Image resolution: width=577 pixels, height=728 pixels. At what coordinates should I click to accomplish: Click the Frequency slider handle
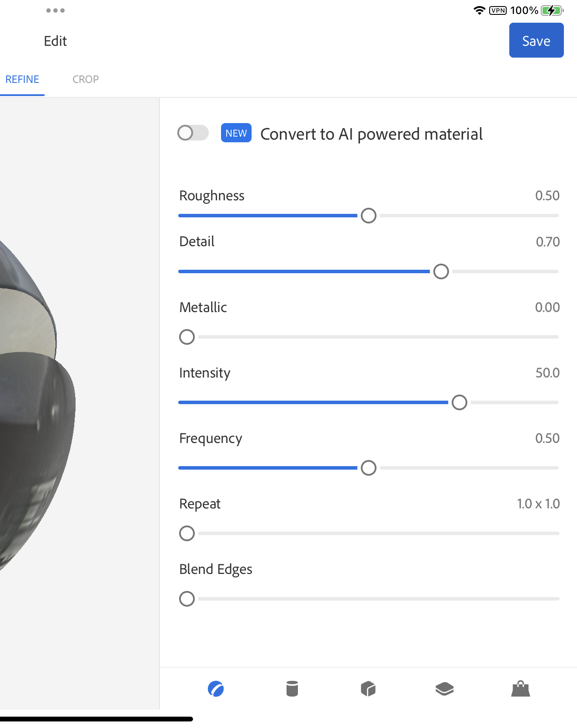[x=369, y=468]
